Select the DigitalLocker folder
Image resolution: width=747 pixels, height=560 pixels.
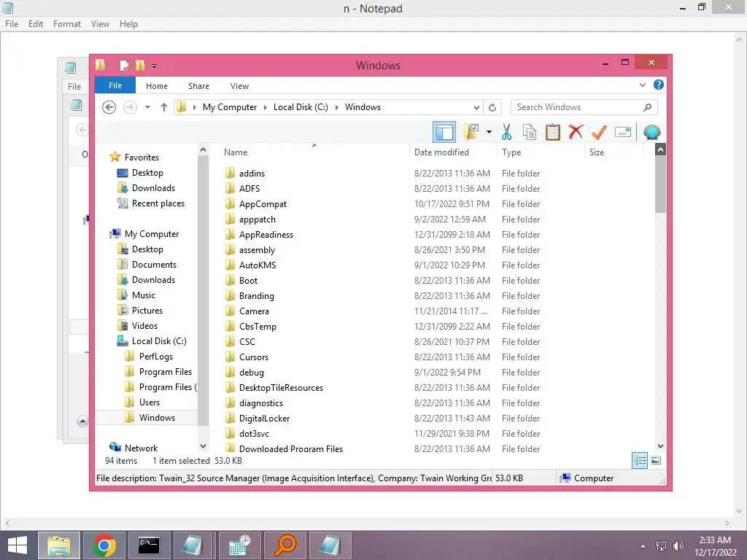point(264,419)
